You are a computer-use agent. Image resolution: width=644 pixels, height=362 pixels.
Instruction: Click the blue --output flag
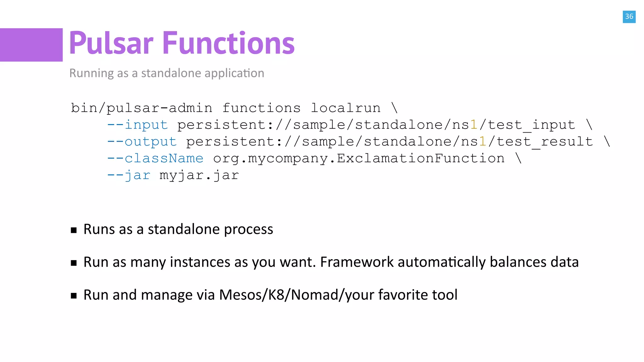click(142, 142)
